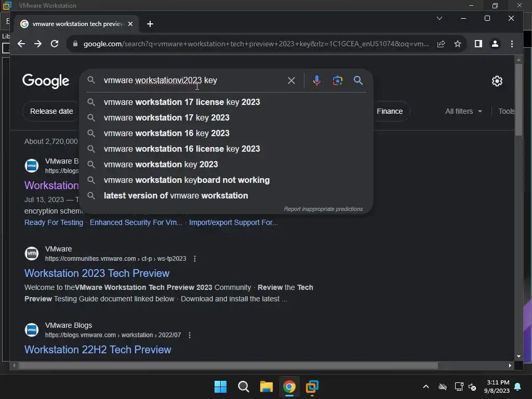The width and height of the screenshot is (532, 399).
Task: Select suggestion vmware workstation key 2023
Action: pyautogui.click(x=226, y=165)
